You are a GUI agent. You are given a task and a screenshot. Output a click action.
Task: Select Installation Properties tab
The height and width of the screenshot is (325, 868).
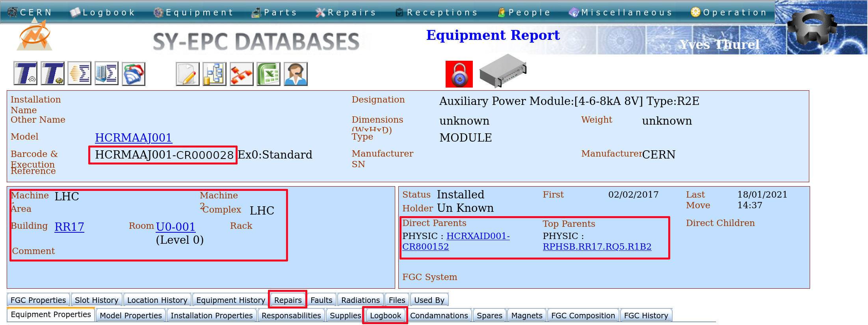[212, 315]
